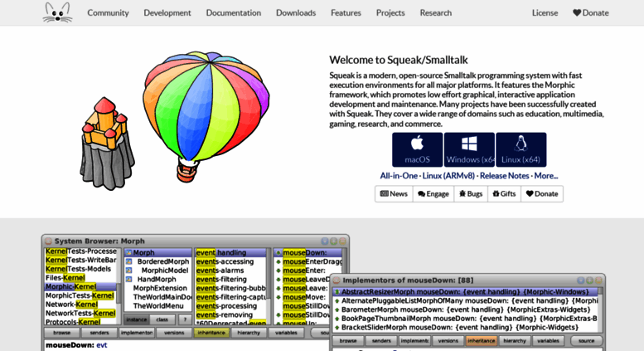Open the Research page
644x351 pixels.
[435, 12]
